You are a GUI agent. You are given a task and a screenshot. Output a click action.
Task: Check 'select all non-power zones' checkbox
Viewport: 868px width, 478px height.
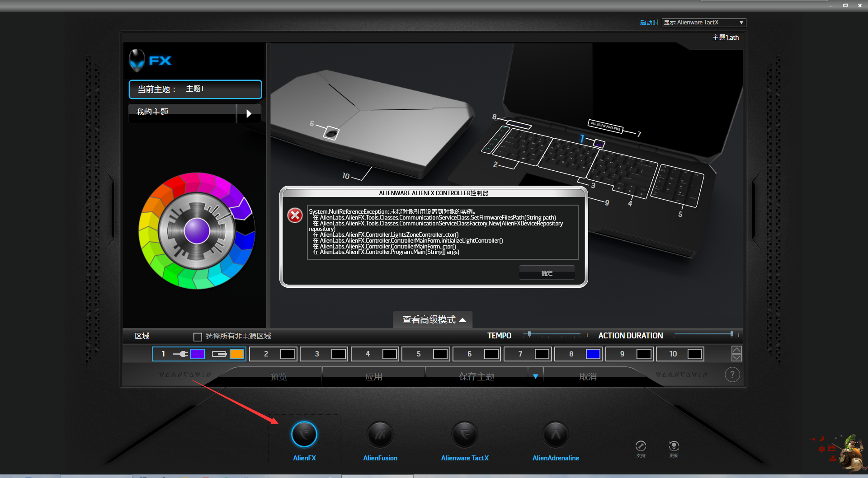click(x=198, y=337)
